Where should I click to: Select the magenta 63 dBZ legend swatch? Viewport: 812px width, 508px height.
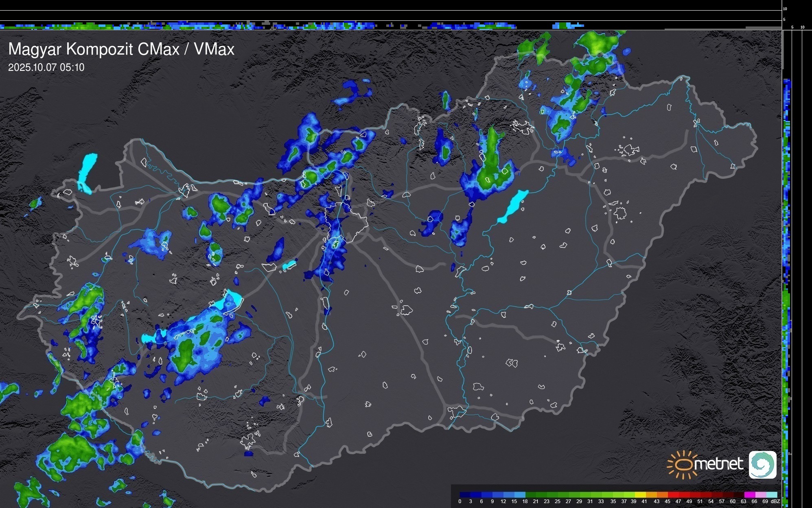(749, 495)
